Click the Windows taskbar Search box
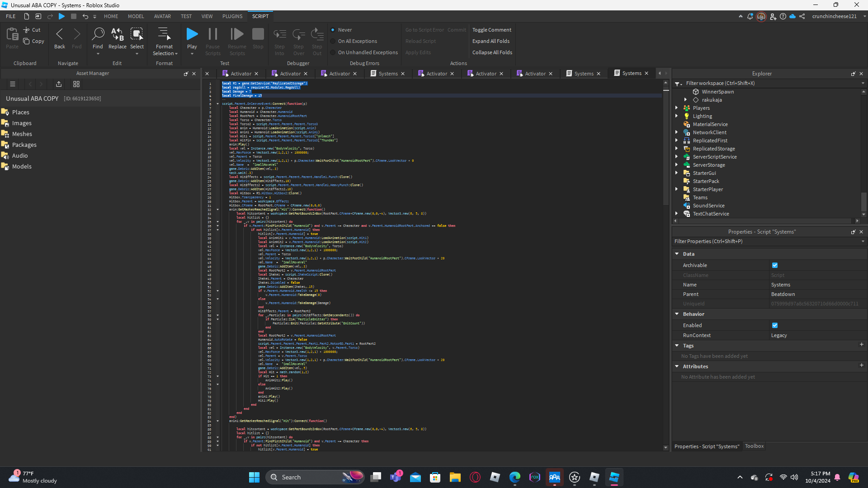 click(x=315, y=477)
